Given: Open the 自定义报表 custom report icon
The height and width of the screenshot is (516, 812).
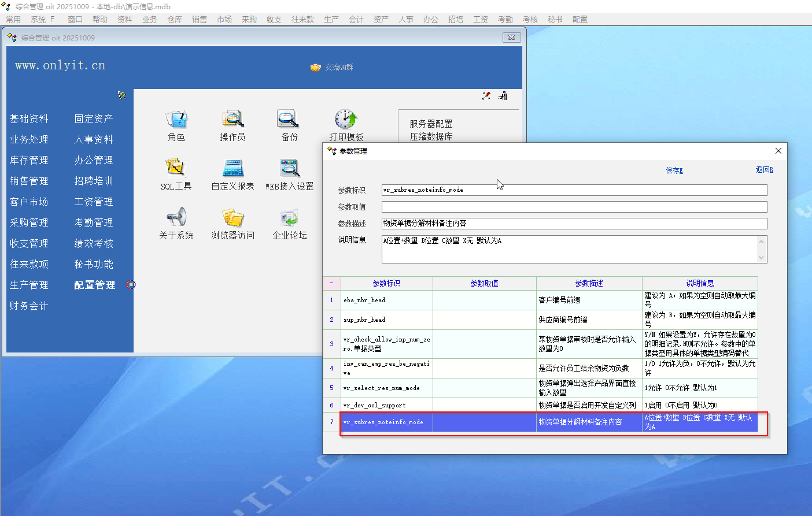Looking at the screenshot, I should pos(232,168).
